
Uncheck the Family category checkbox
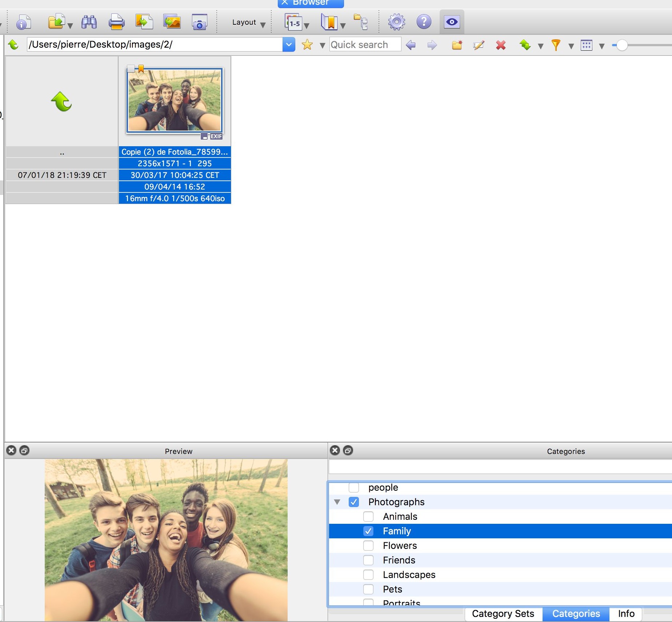368,531
